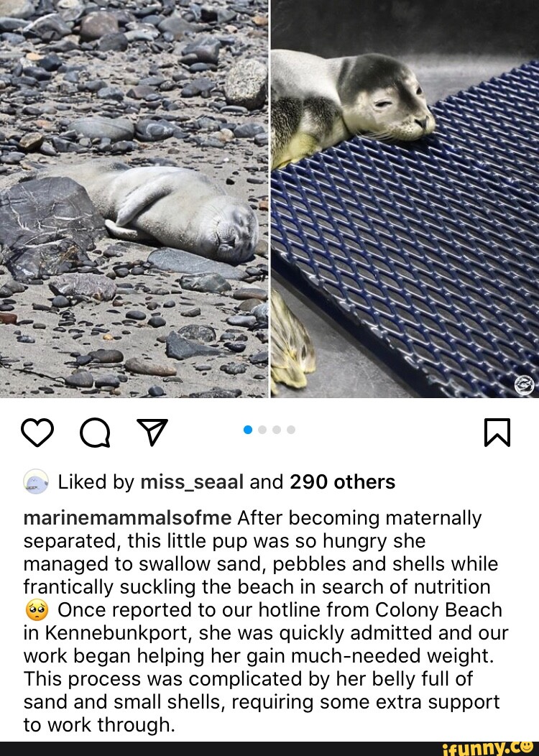Jump to third carousel dot
The width and height of the screenshot is (539, 756).
coord(277,430)
